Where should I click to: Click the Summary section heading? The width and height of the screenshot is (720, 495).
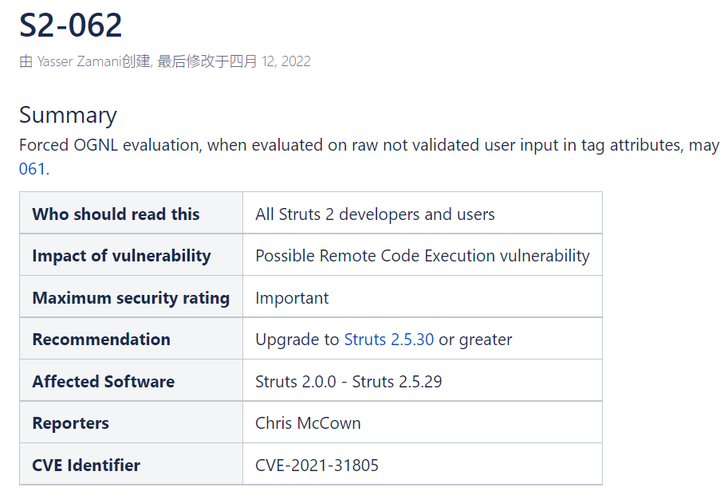(x=68, y=115)
